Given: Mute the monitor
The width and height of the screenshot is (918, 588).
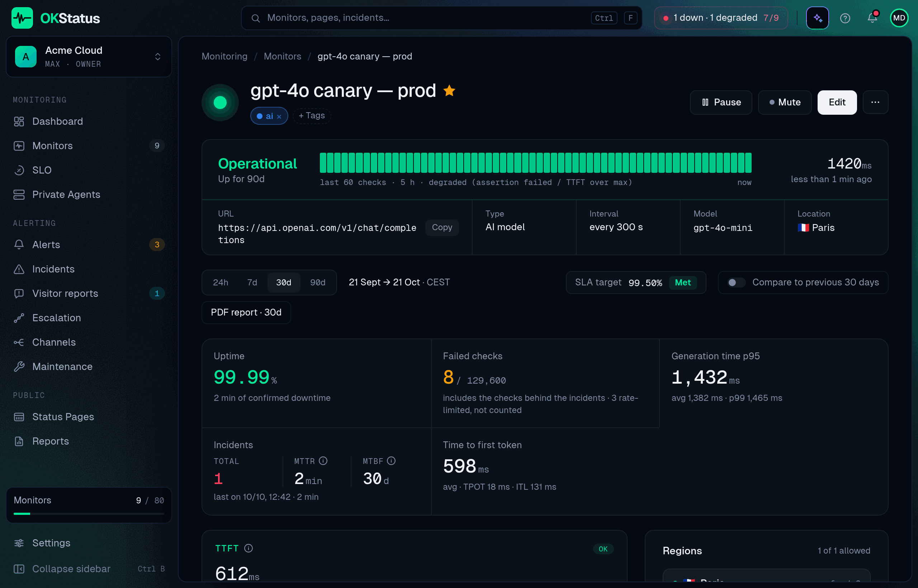Looking at the screenshot, I should tap(784, 102).
